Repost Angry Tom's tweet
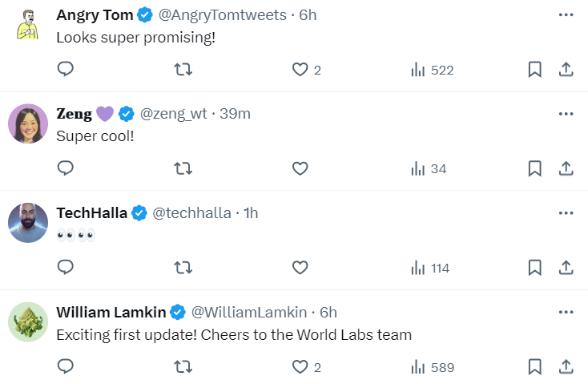This screenshot has height=384, width=588. click(183, 70)
